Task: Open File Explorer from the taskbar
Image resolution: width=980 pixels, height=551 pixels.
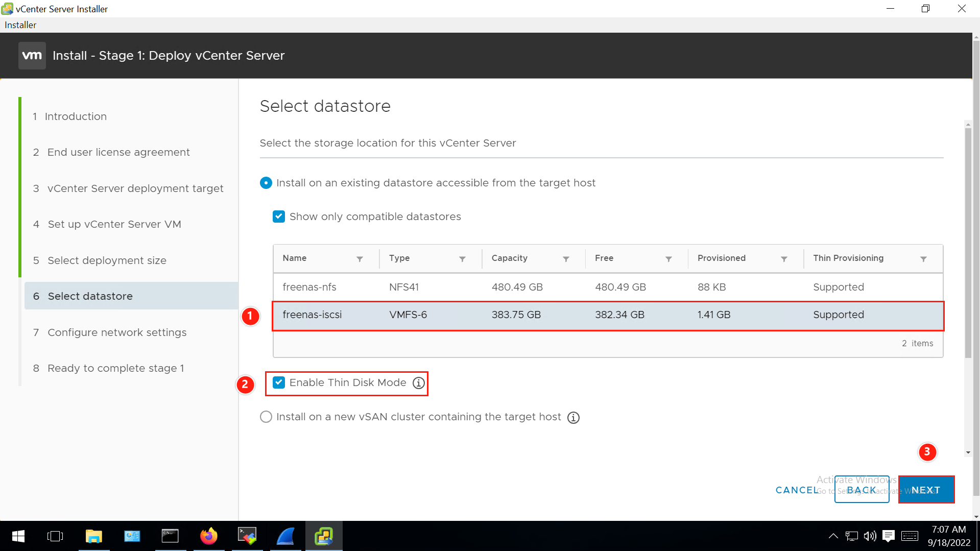Action: coord(94,536)
